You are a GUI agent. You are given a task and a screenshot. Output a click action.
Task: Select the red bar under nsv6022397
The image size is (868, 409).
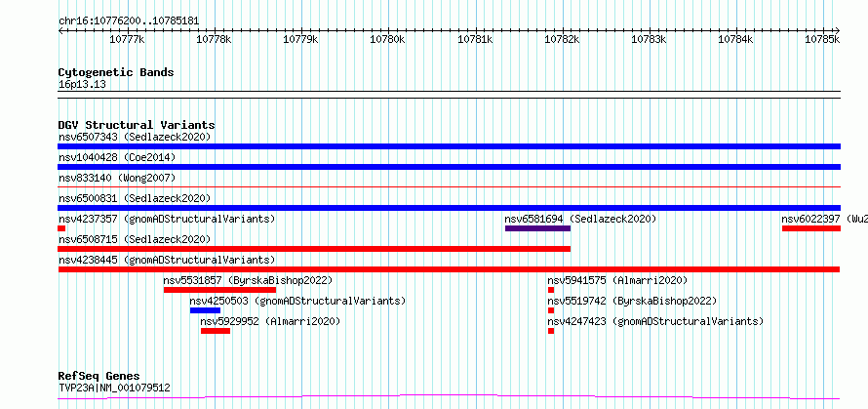click(x=811, y=228)
